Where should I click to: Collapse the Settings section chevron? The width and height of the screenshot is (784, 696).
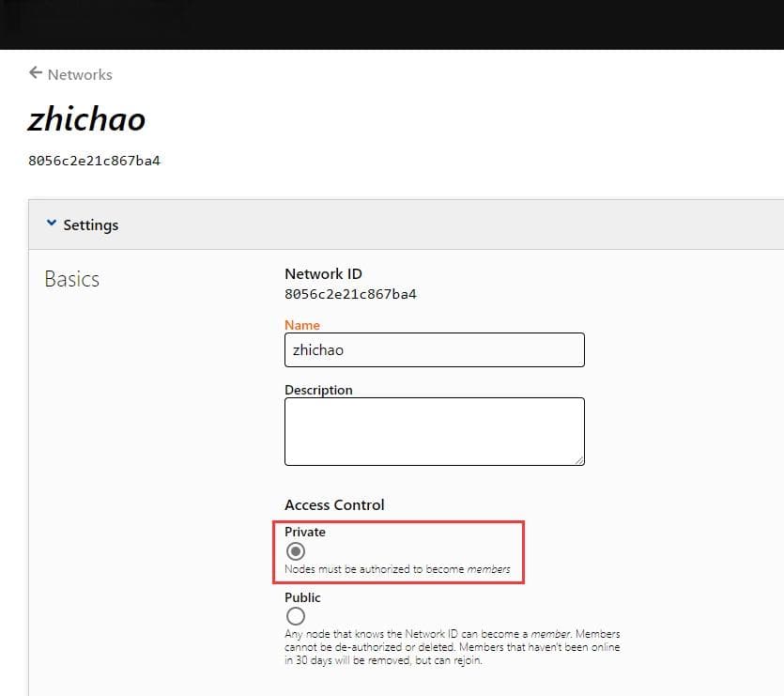pos(51,223)
